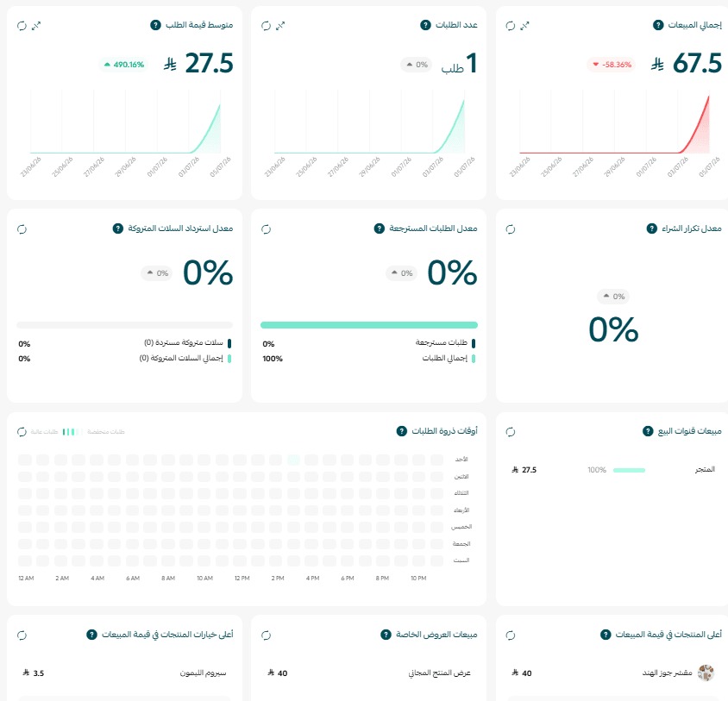Expand the متوسط قيمة الطلب chart
728x701 pixels.
[36, 26]
